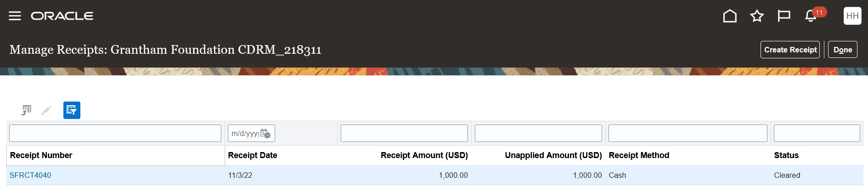
Task: Open the Watchlist flag icon
Action: coord(783,16)
